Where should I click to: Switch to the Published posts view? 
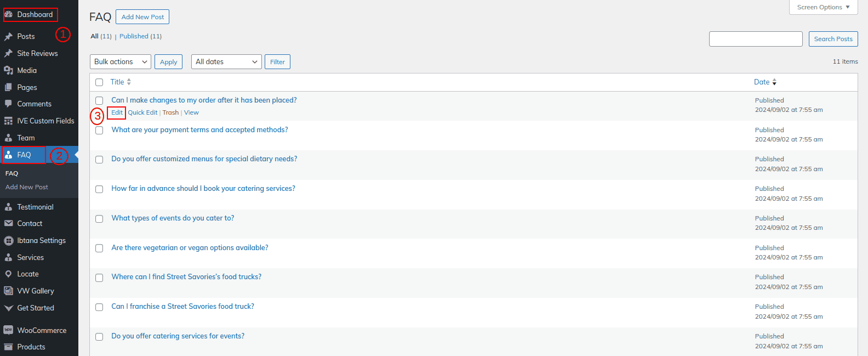[x=134, y=36]
